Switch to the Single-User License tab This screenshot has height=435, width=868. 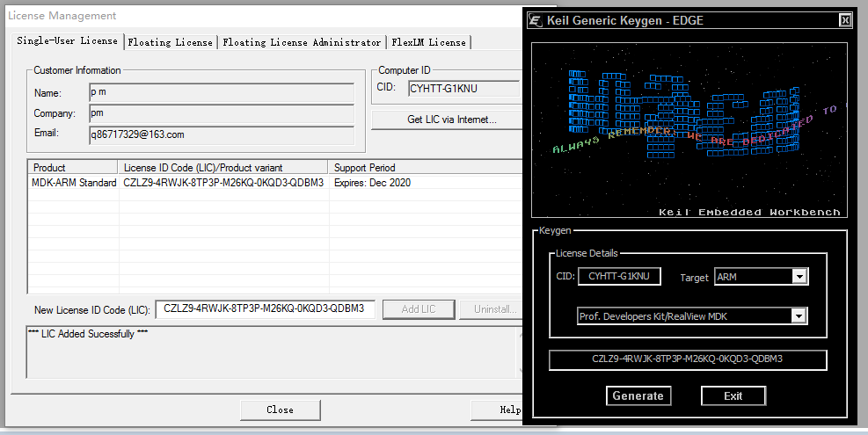click(67, 41)
